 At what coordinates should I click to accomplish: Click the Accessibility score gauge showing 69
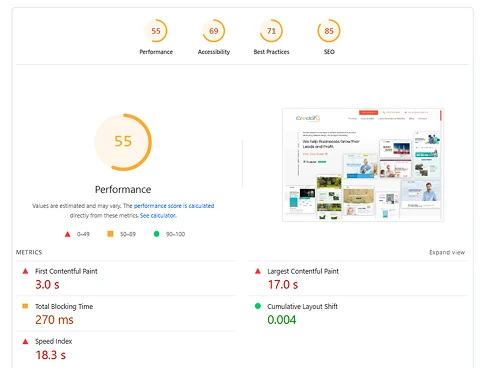click(x=214, y=31)
